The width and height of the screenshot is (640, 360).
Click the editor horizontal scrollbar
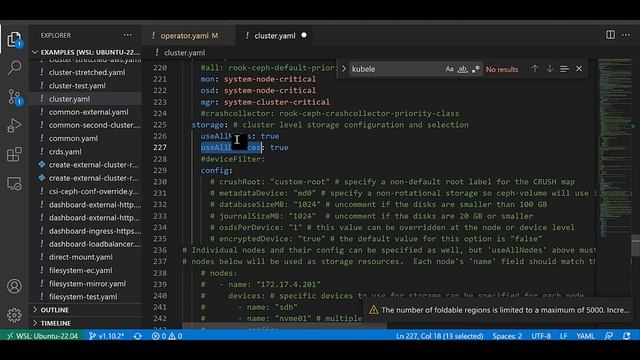(284, 327)
